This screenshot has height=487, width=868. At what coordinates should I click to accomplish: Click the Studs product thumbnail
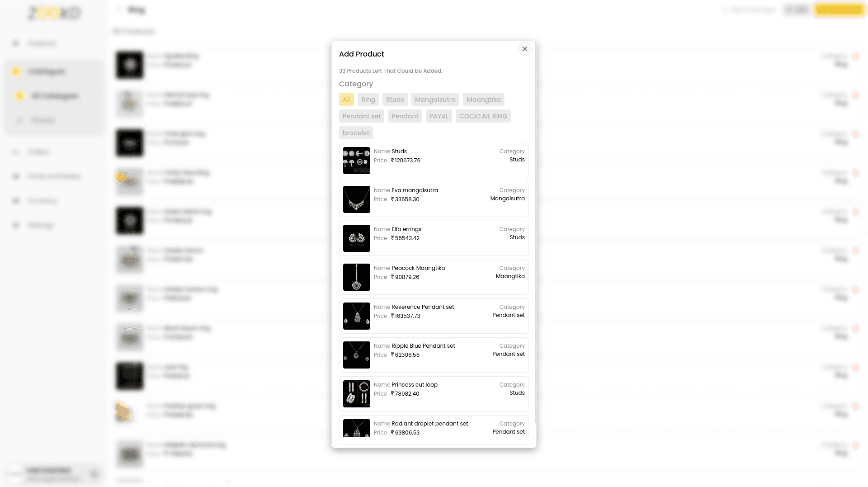pos(356,161)
